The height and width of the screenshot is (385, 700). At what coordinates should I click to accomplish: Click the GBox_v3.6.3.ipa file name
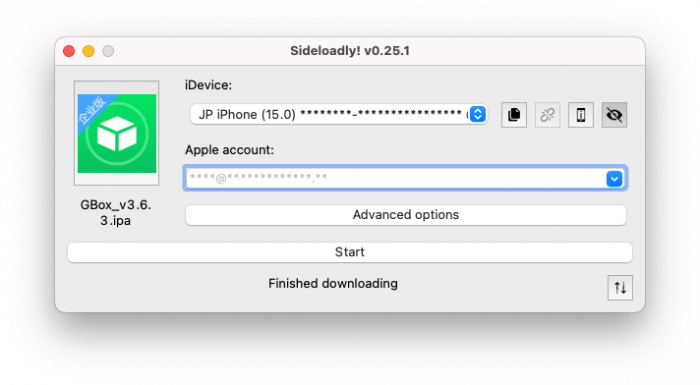tap(116, 213)
